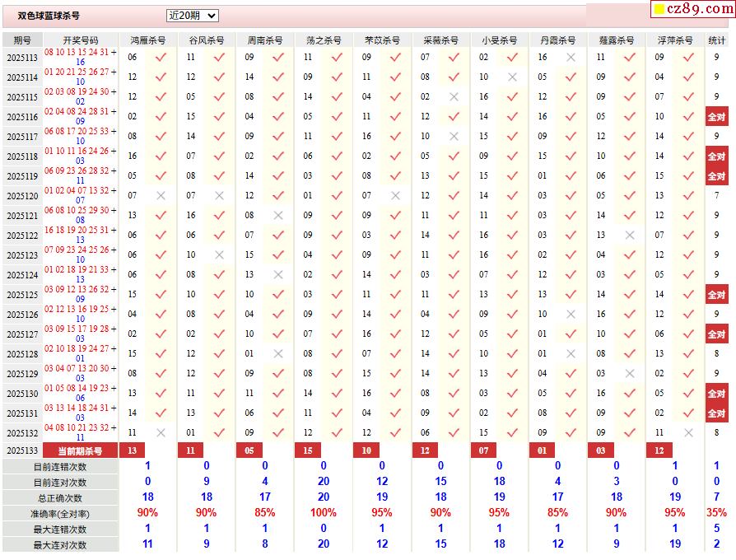The image size is (736, 560).
Task: Click the 2025125 issue number cell
Action: click(22, 295)
